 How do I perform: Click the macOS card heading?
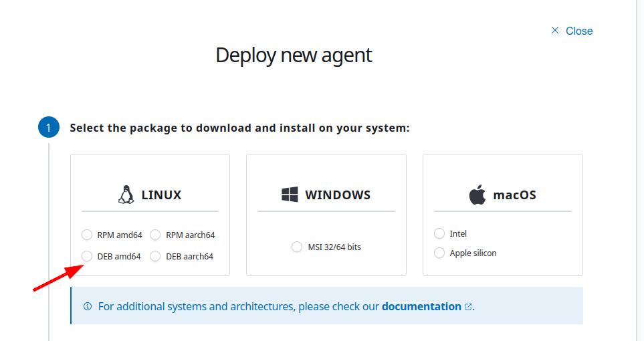pyautogui.click(x=514, y=195)
